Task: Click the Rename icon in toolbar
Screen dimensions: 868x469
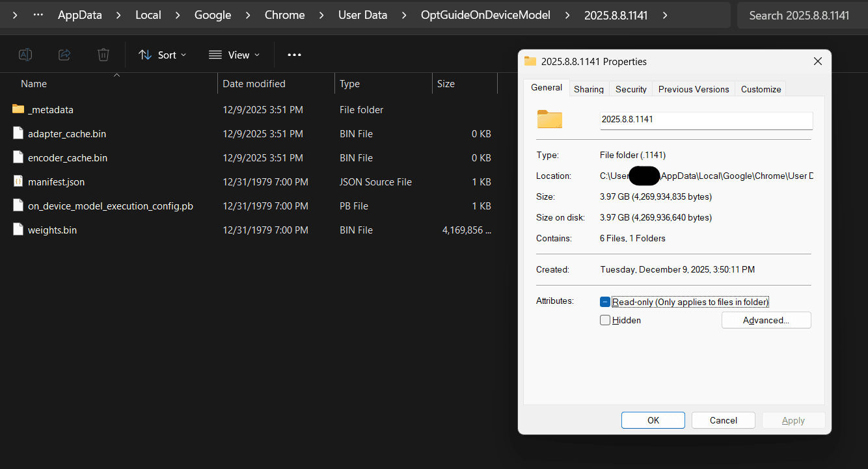Action: (x=25, y=55)
